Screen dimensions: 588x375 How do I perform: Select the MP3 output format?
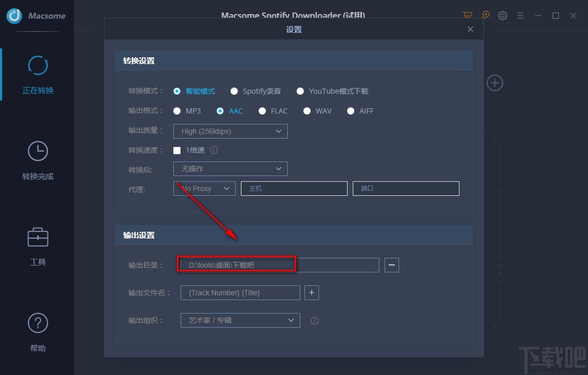tap(177, 110)
